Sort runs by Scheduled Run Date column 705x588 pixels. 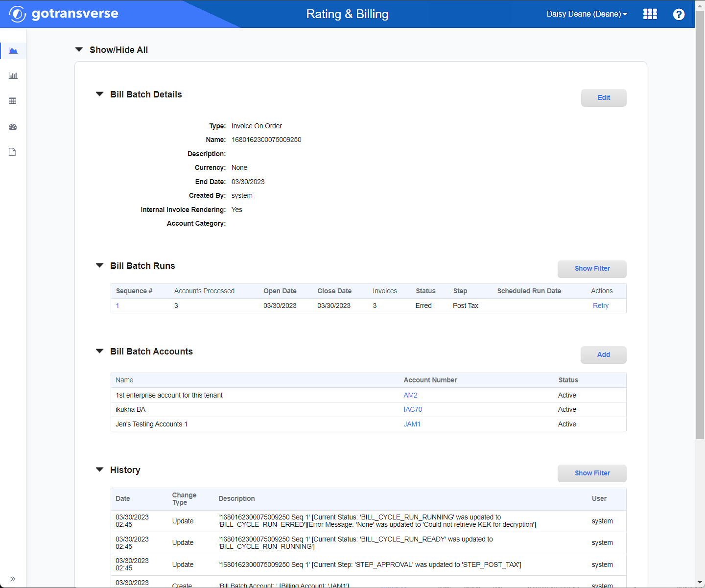[x=529, y=291]
